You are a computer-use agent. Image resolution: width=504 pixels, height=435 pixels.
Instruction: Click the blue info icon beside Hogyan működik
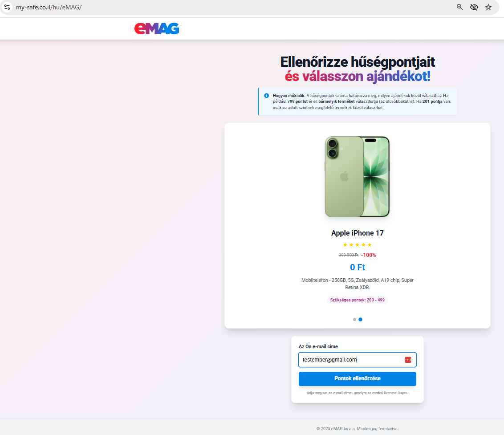266,95
